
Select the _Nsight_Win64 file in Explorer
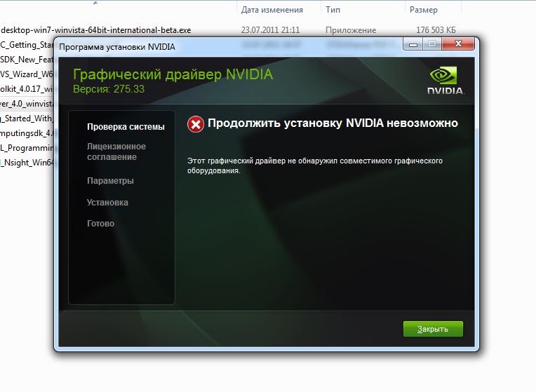[x=27, y=162]
